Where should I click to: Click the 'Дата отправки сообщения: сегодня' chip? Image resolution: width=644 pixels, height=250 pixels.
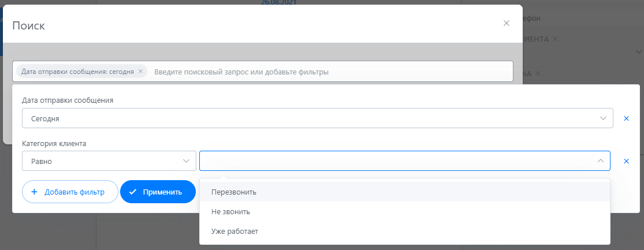point(77,72)
